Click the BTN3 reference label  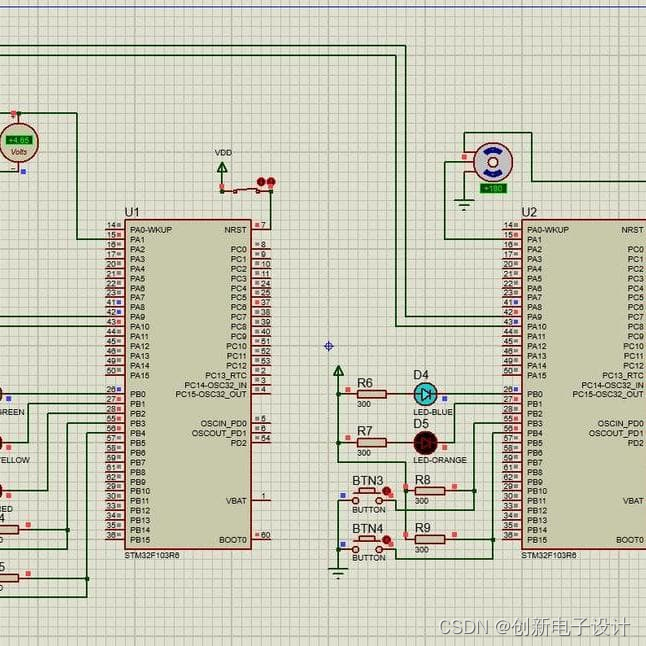pyautogui.click(x=367, y=480)
